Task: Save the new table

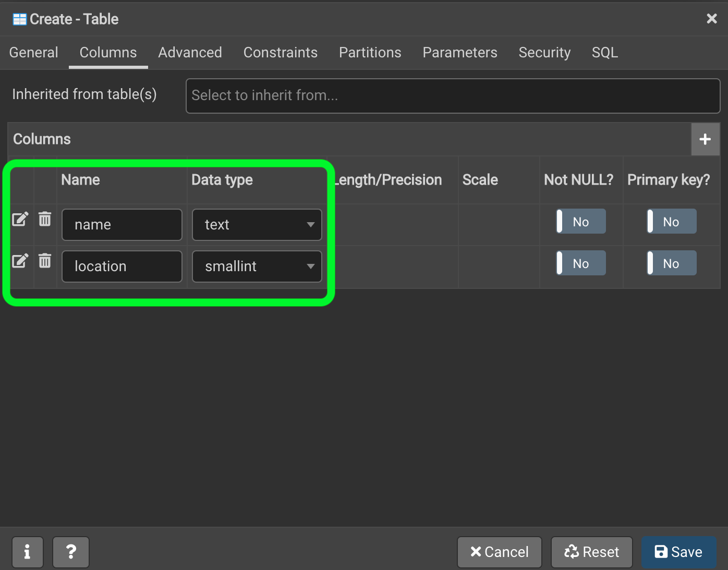Action: tap(678, 552)
